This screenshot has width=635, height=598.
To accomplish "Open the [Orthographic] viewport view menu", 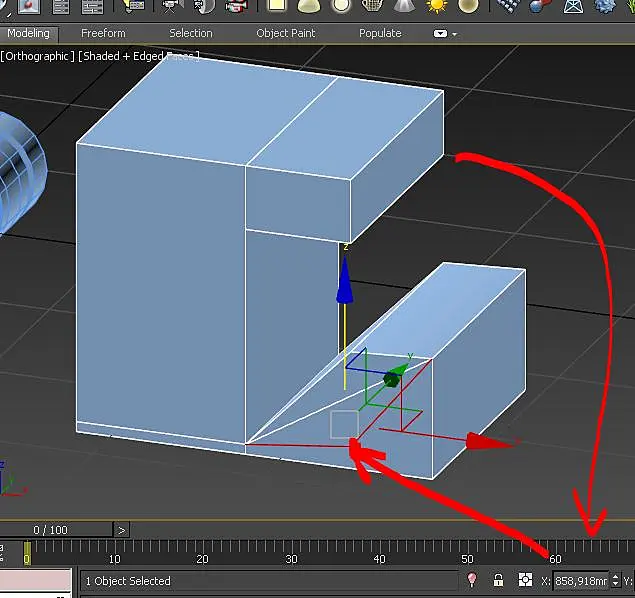I will (38, 56).
